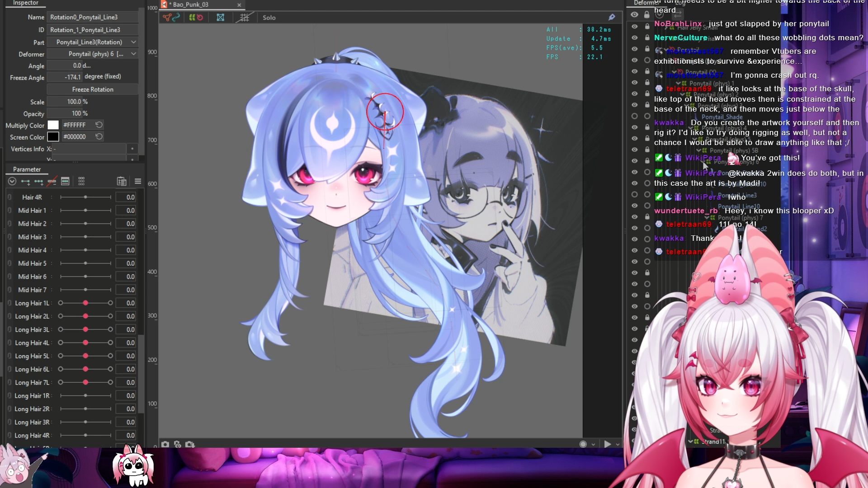The image size is (868, 488).
Task: Select the teal path tool icon
Action: coord(176,18)
